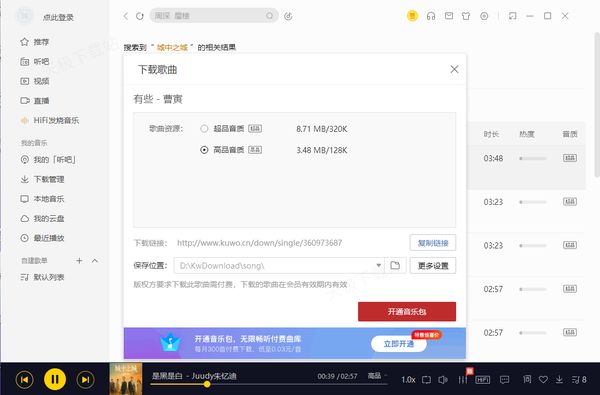The image size is (600, 395).
Task: Select 高品音质 128K radio option
Action: click(x=204, y=150)
